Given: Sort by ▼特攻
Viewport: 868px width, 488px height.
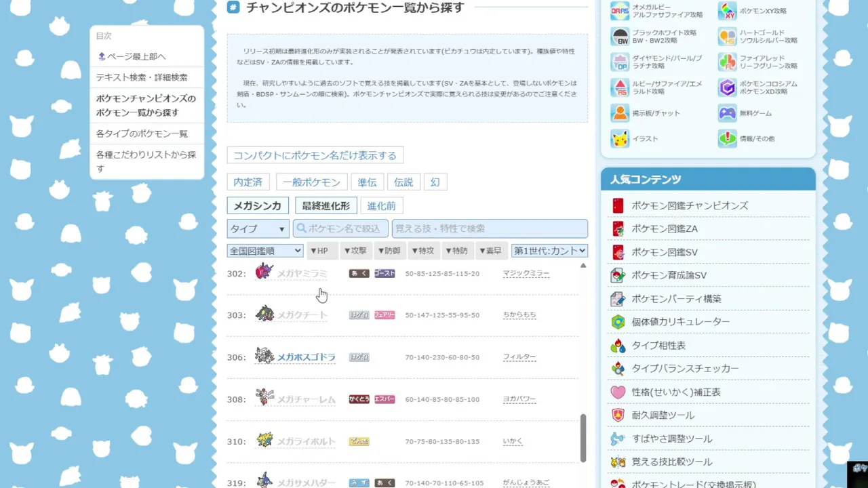Looking at the screenshot, I should pyautogui.click(x=423, y=251).
